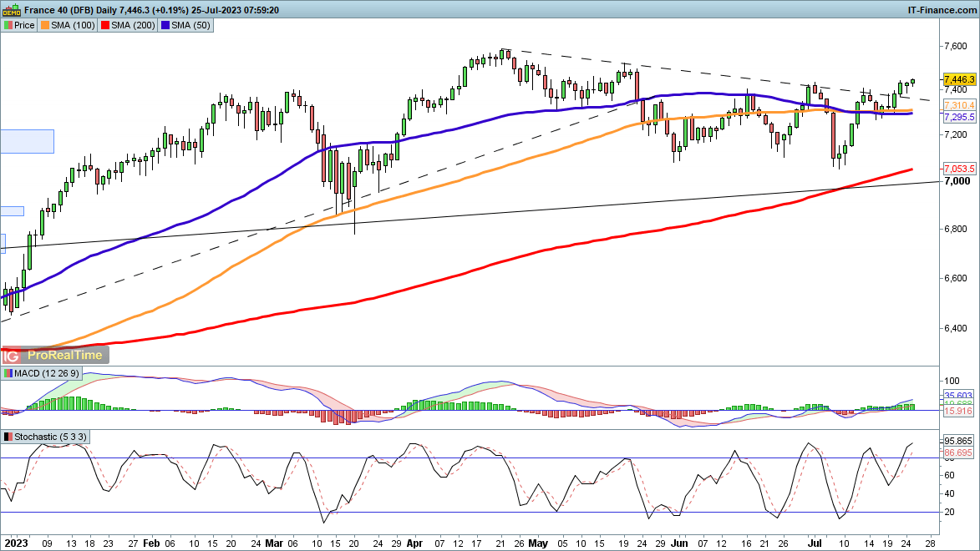The height and width of the screenshot is (551, 980).
Task: Click the Stochastic (5 3 3) panel label
Action: (50, 437)
